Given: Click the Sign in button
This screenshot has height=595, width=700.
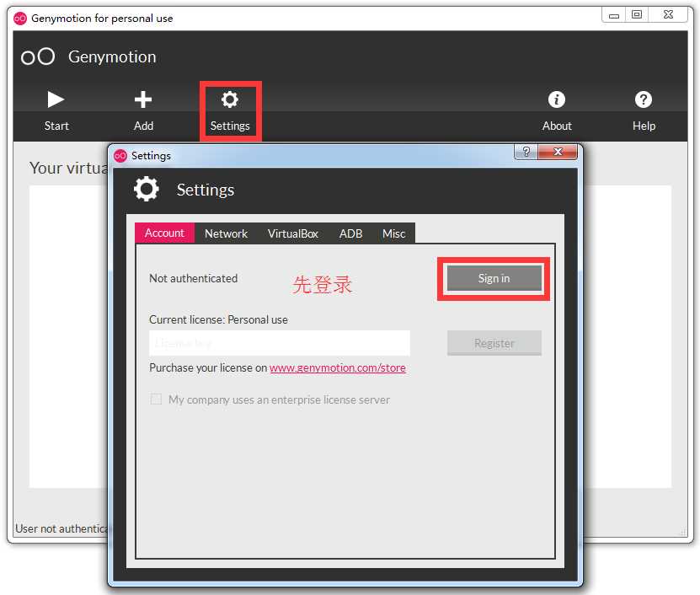Looking at the screenshot, I should [x=494, y=278].
